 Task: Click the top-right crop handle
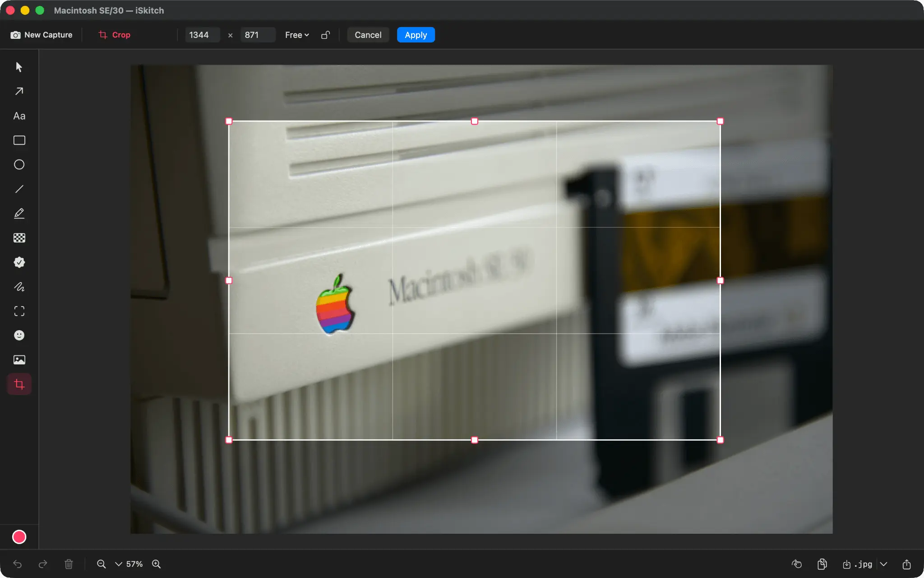click(x=720, y=121)
